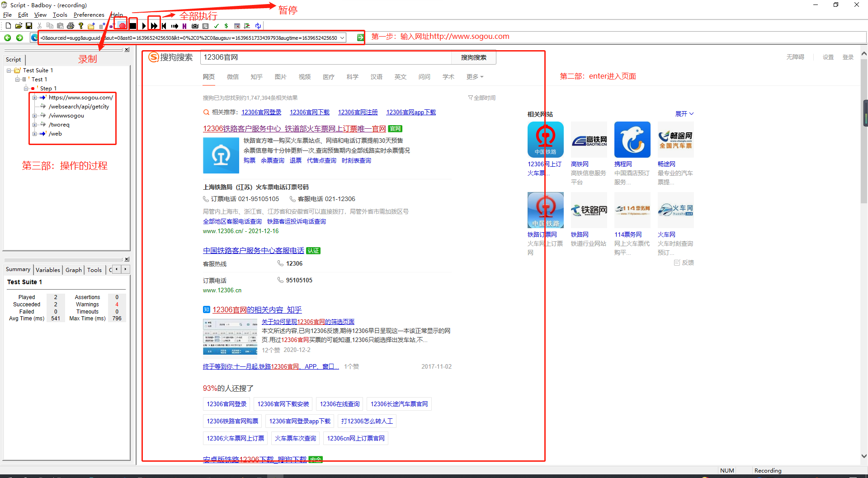The height and width of the screenshot is (478, 868).
Task: Click the Paste toolbar icon
Action: [60, 26]
